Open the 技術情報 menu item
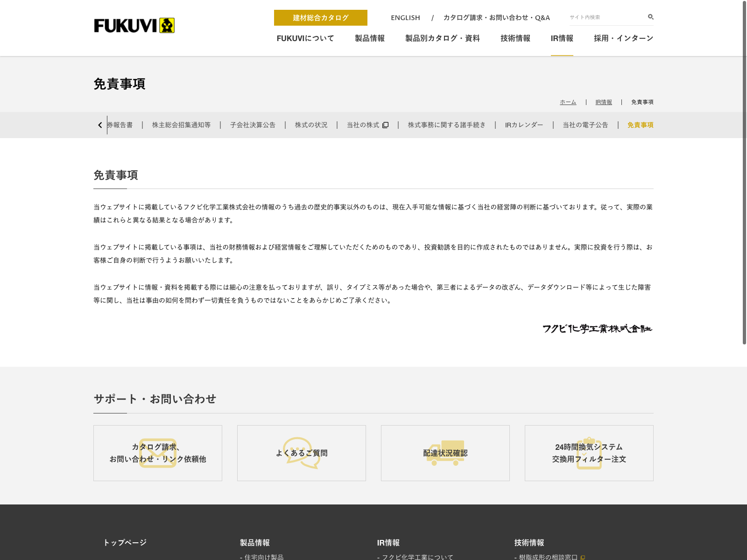This screenshot has width=747, height=560. pyautogui.click(x=515, y=38)
